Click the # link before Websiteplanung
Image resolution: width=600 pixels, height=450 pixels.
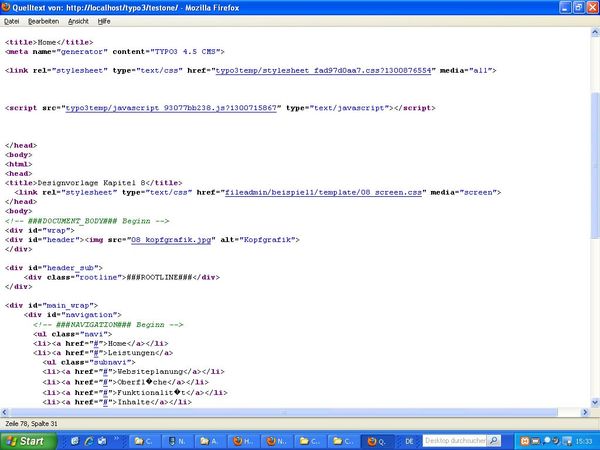coord(105,372)
